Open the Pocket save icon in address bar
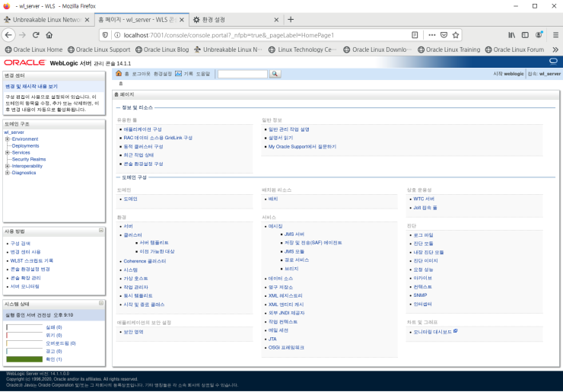 click(444, 35)
